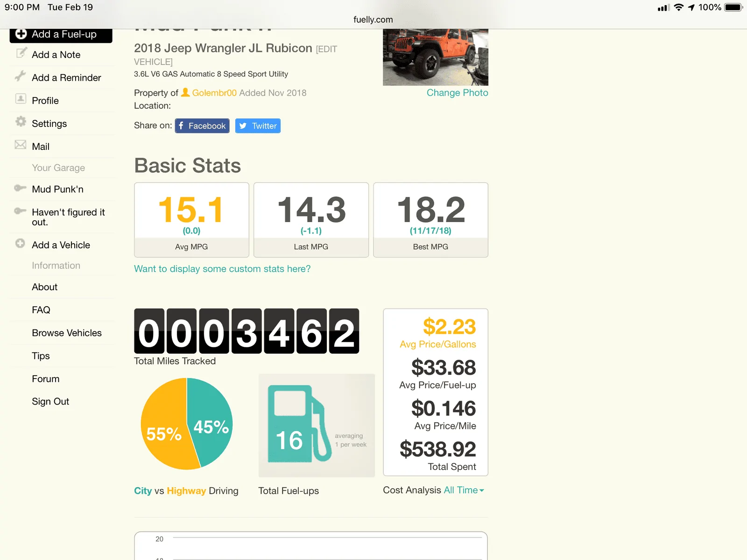Click the Settings gear icon
The width and height of the screenshot is (747, 560).
21,121
